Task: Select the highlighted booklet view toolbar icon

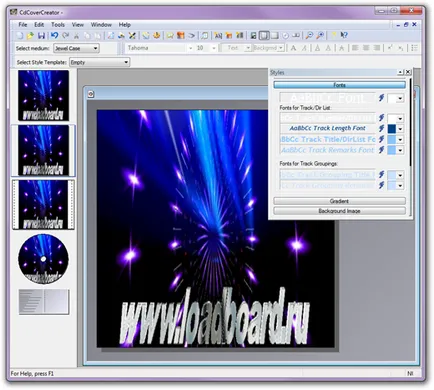Action: tap(264, 35)
